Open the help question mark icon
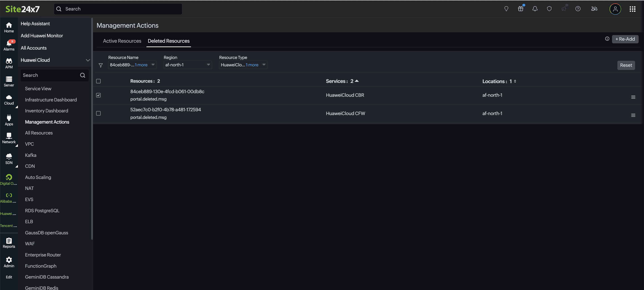Image resolution: width=644 pixels, height=290 pixels. coord(578,9)
